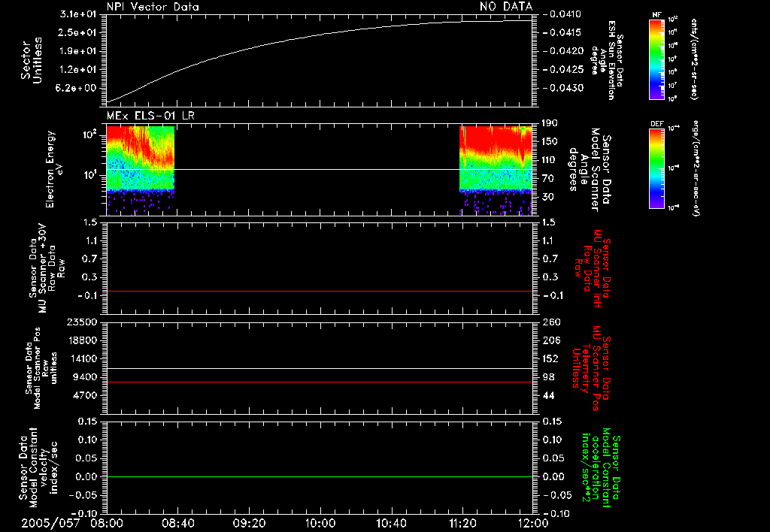Click the 10:00 time axis label
This screenshot has height=532, width=770.
tap(320, 524)
